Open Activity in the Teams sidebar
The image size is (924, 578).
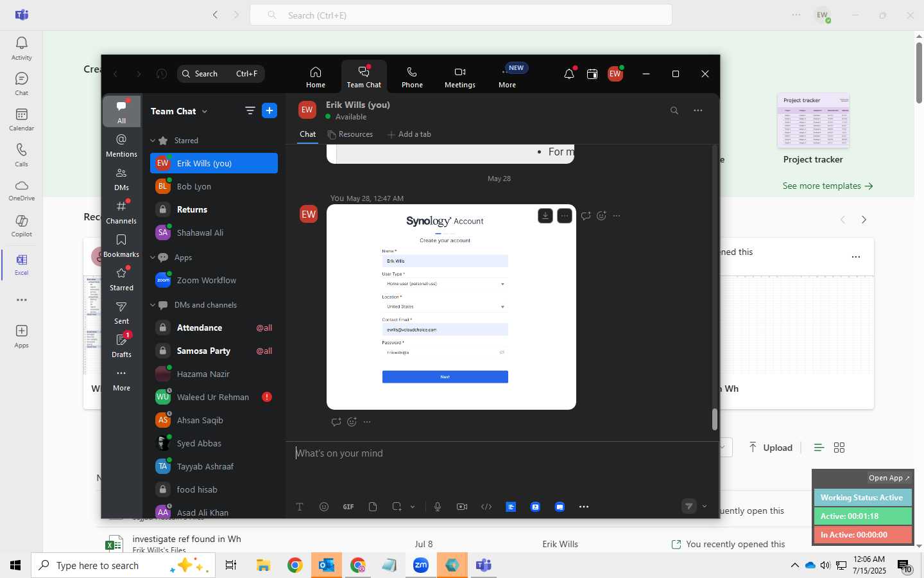pyautogui.click(x=21, y=49)
